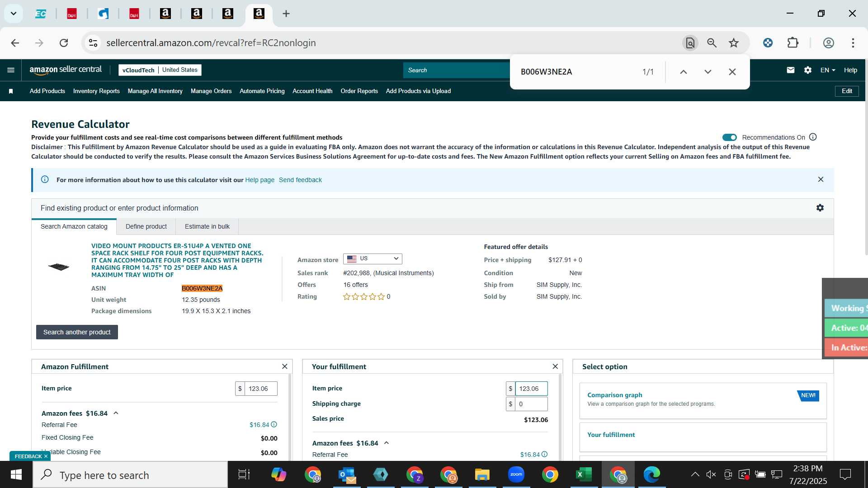This screenshot has width=868, height=488.
Task: Open Account Health menu item
Action: [312, 91]
